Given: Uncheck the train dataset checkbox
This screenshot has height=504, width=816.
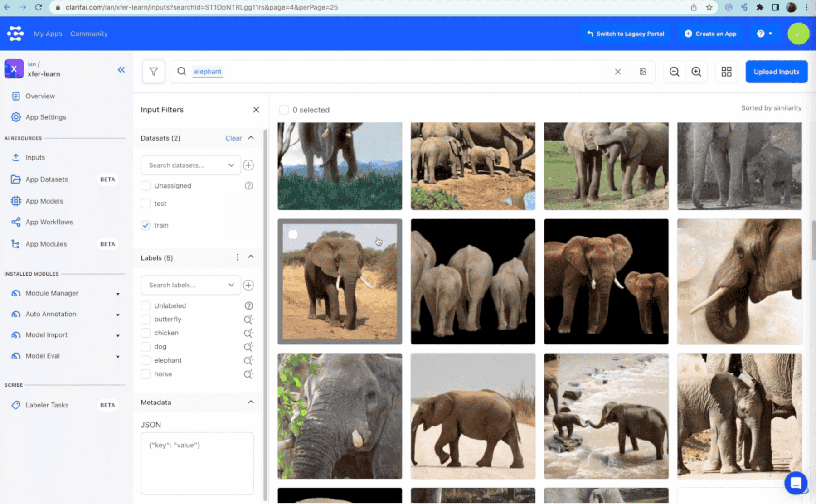Looking at the screenshot, I should [146, 225].
